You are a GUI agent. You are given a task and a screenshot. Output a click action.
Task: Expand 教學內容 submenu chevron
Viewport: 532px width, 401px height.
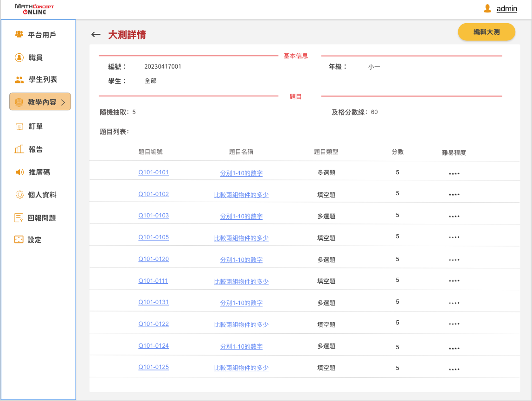pos(63,102)
